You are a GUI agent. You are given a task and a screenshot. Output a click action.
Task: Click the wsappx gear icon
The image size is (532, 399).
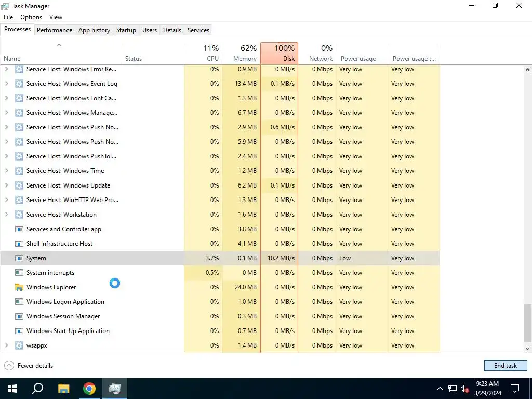(19, 345)
